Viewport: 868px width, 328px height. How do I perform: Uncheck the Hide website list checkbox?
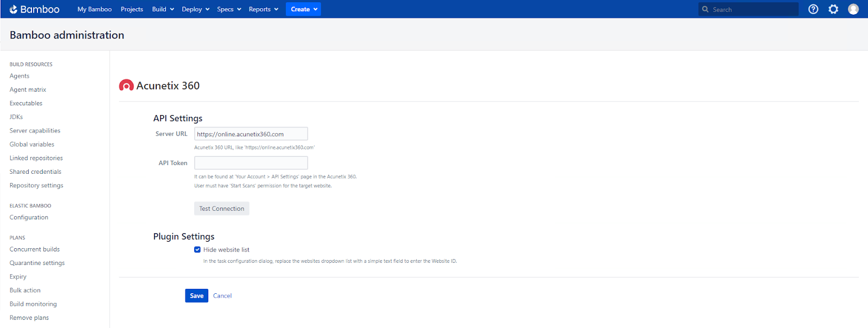click(197, 250)
